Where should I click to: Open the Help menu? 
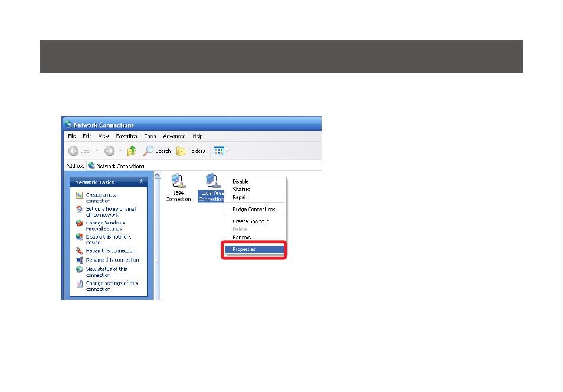click(x=198, y=136)
